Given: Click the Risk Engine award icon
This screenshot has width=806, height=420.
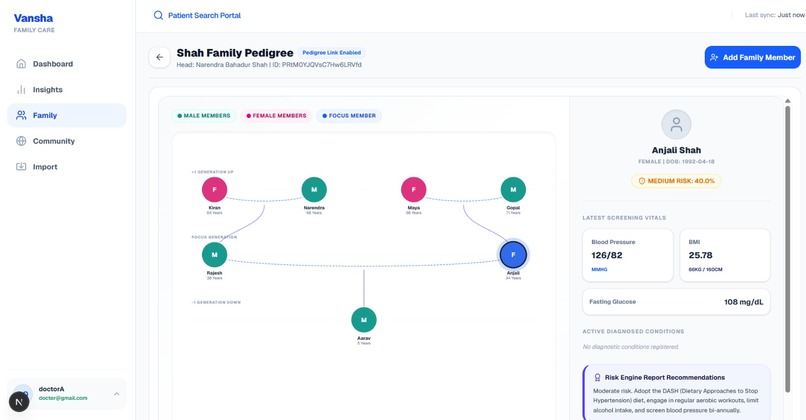Looking at the screenshot, I should pos(597,377).
